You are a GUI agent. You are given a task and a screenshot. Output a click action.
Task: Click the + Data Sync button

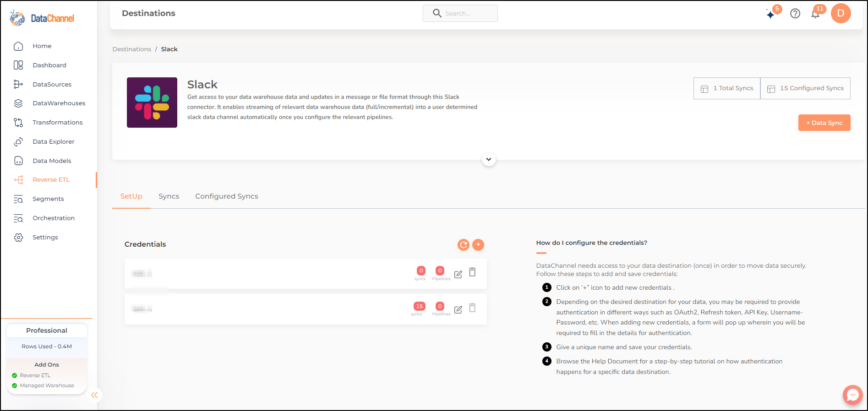coord(824,123)
